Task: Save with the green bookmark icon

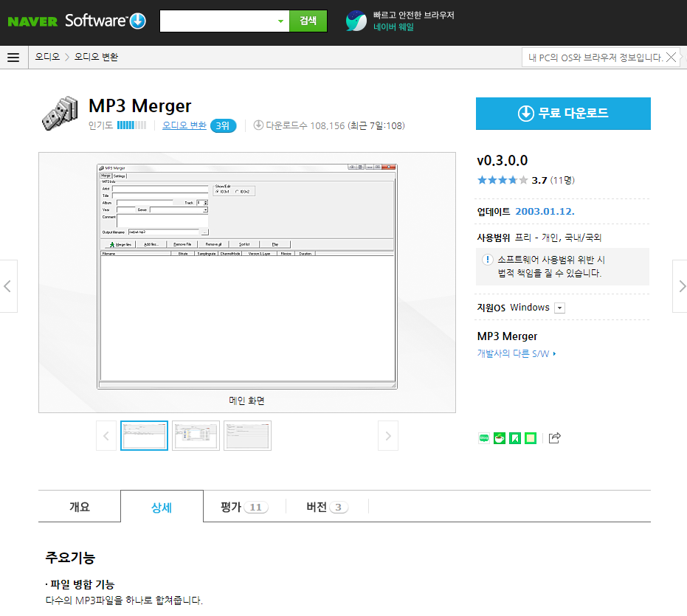Action: click(515, 438)
